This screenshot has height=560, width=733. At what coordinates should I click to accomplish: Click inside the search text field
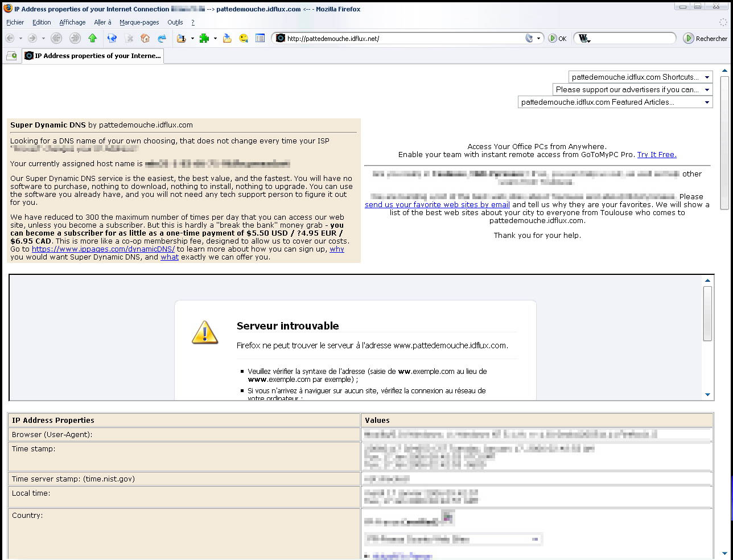633,38
